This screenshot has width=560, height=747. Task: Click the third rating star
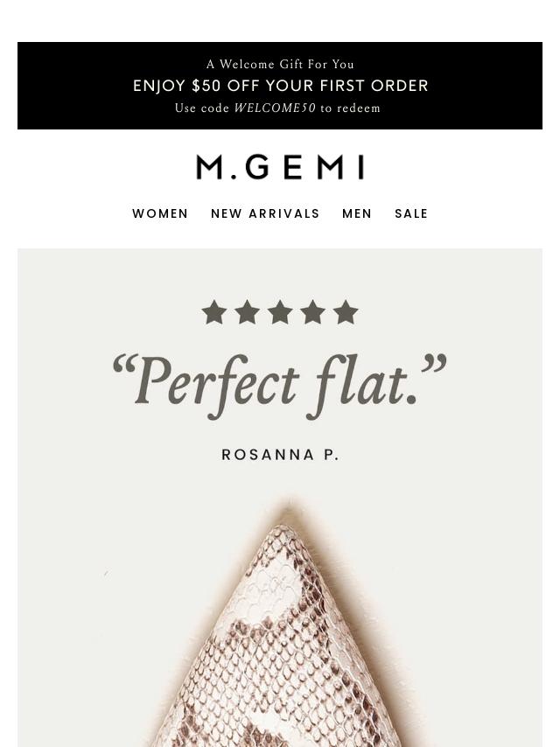280,312
